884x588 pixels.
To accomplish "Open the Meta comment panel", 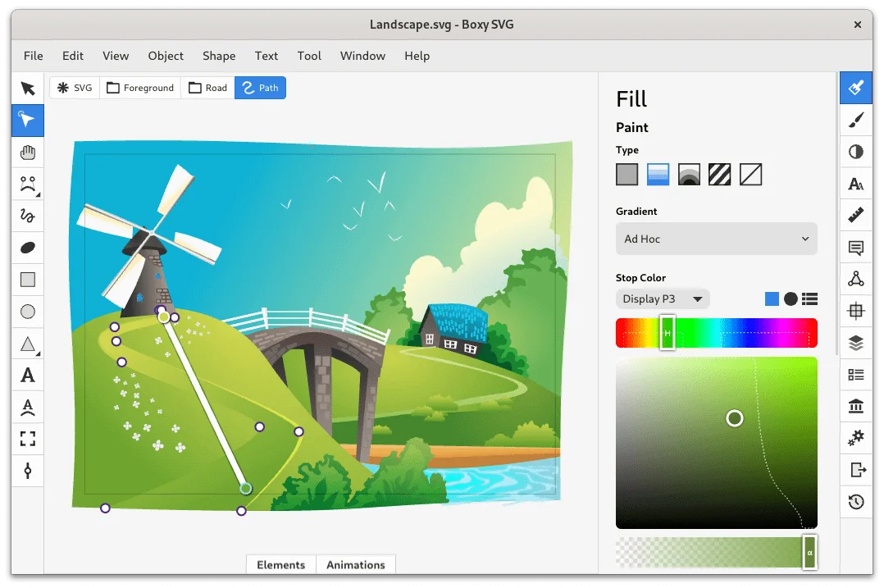I will point(856,248).
